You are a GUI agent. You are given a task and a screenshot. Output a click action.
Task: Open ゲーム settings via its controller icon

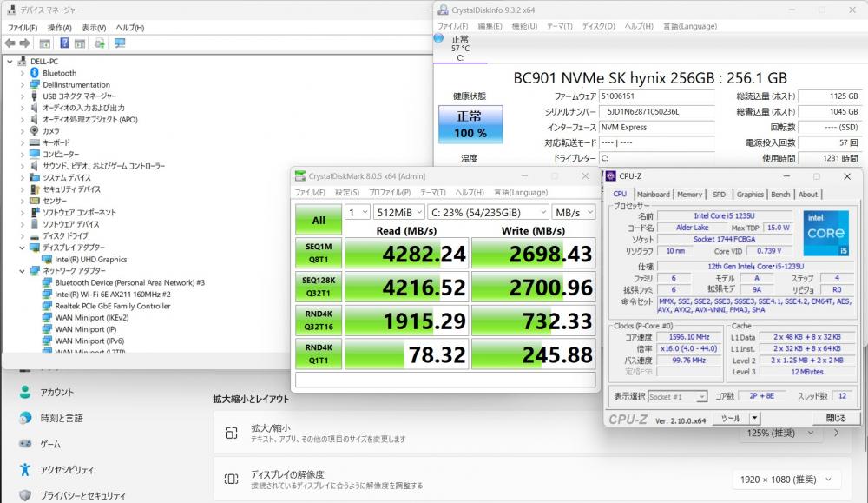[x=25, y=444]
